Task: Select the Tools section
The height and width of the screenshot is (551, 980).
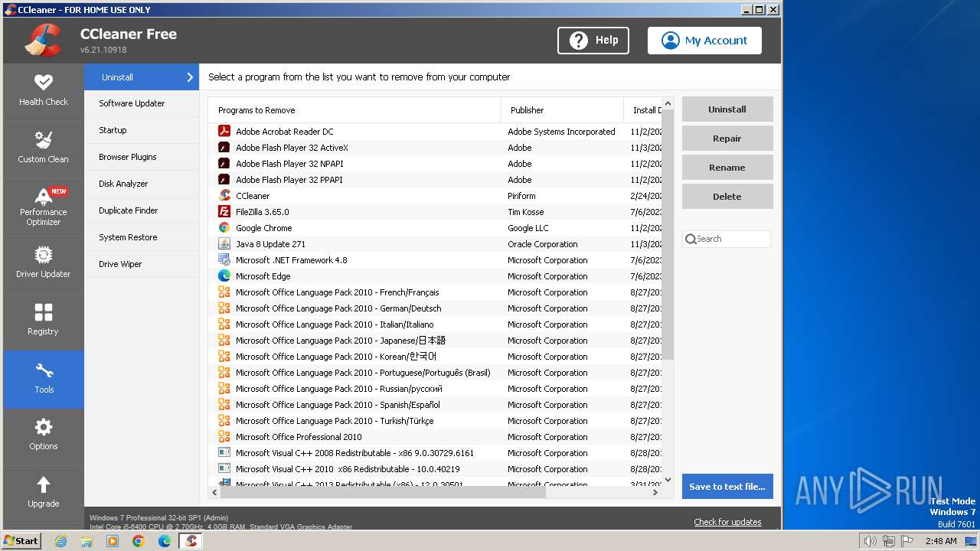Action: pyautogui.click(x=44, y=380)
